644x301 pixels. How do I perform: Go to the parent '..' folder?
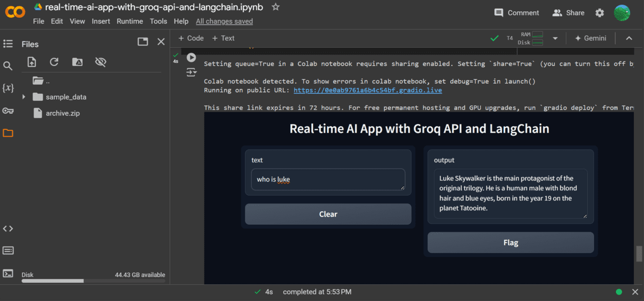point(42,81)
